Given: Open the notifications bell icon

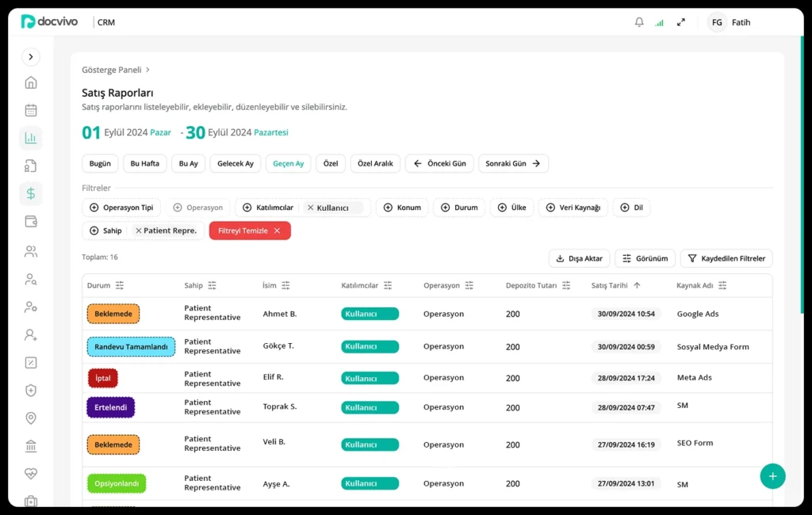Looking at the screenshot, I should [639, 22].
